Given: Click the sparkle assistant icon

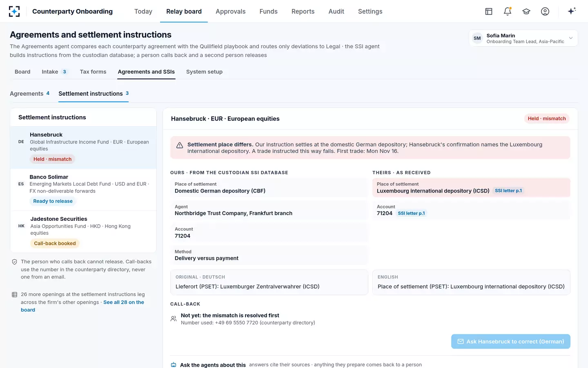Looking at the screenshot, I should pos(572,11).
